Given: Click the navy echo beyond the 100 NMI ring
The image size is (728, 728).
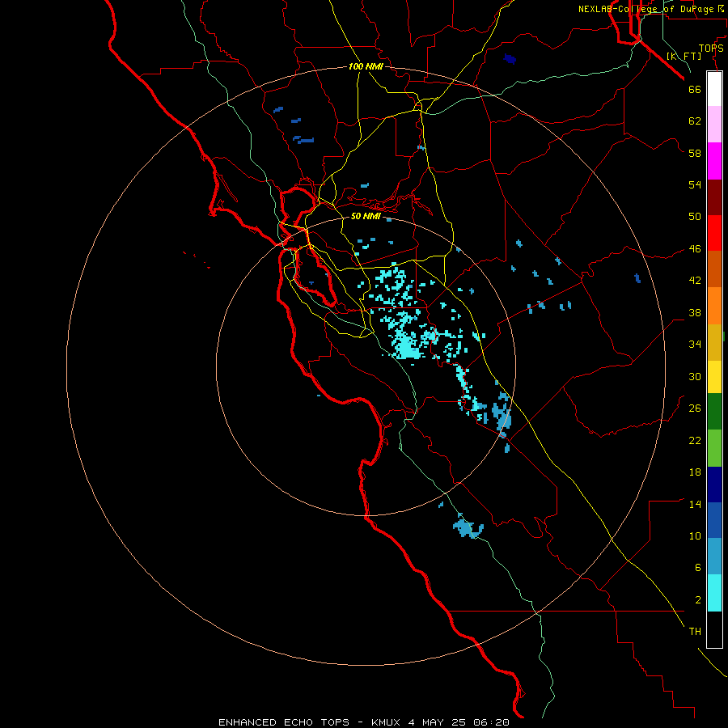Looking at the screenshot, I should point(510,59).
